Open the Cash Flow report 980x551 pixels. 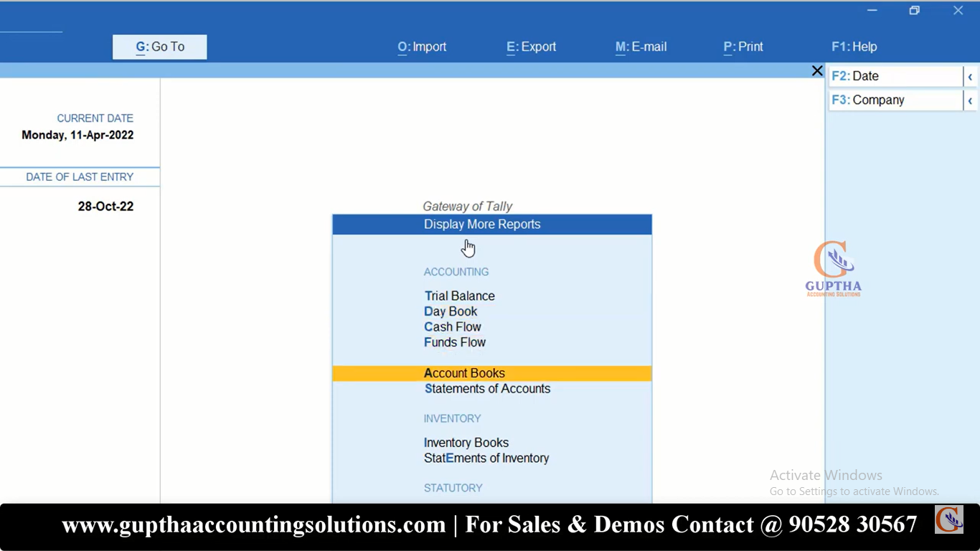click(453, 327)
